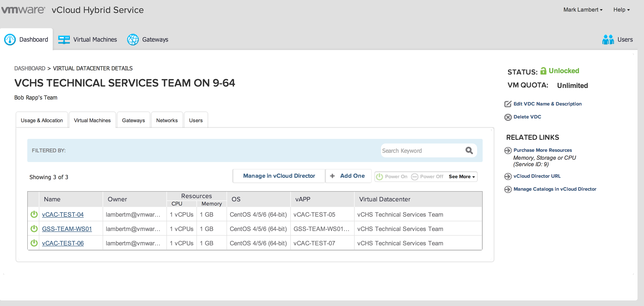Open the Mark Lambert user dropdown

pyautogui.click(x=583, y=10)
